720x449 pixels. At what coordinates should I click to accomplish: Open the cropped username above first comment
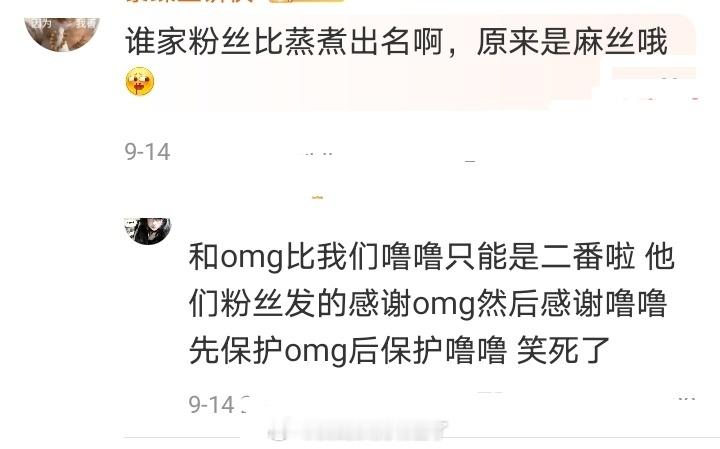coord(189,2)
